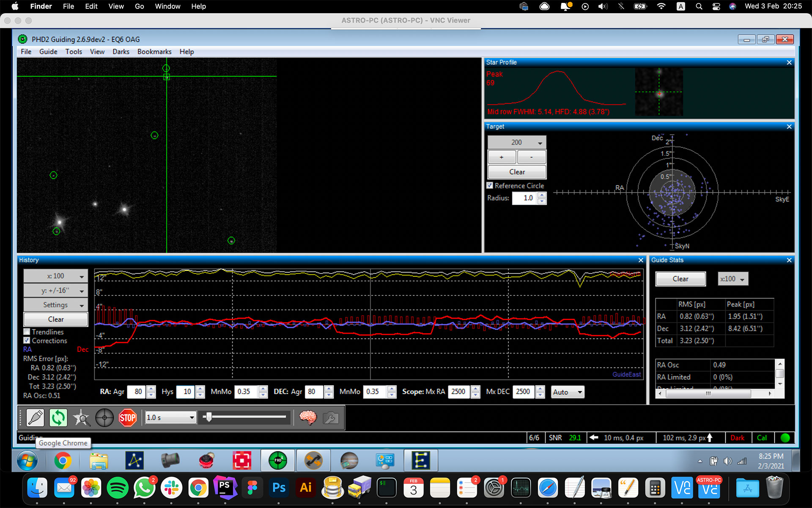
Task: Open Windows Start menu orb
Action: tap(27, 461)
